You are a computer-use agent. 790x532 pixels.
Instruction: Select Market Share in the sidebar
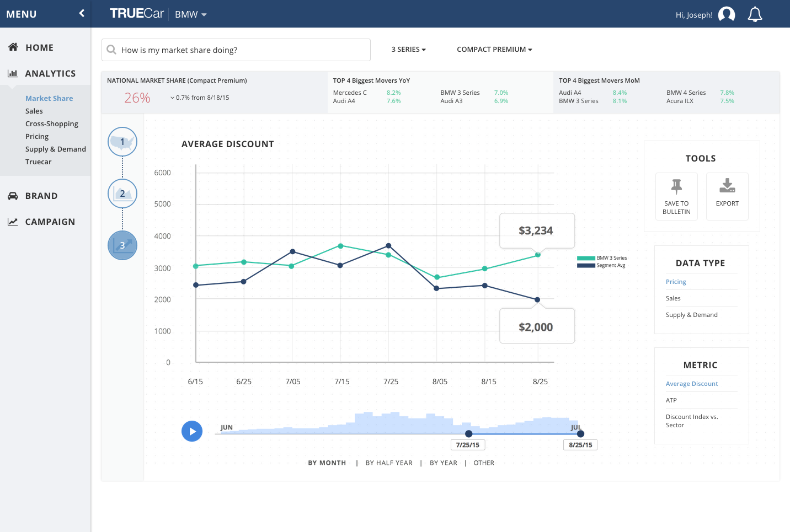click(49, 98)
